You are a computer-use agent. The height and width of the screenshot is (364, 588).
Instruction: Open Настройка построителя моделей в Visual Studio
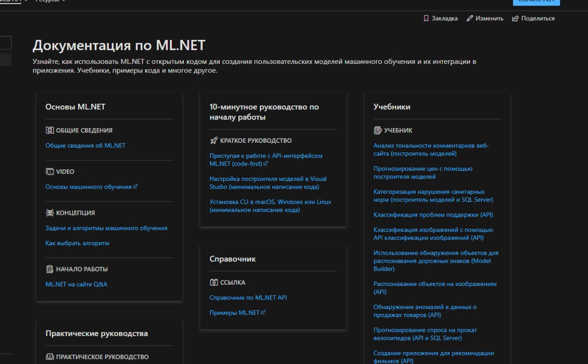pyautogui.click(x=268, y=183)
